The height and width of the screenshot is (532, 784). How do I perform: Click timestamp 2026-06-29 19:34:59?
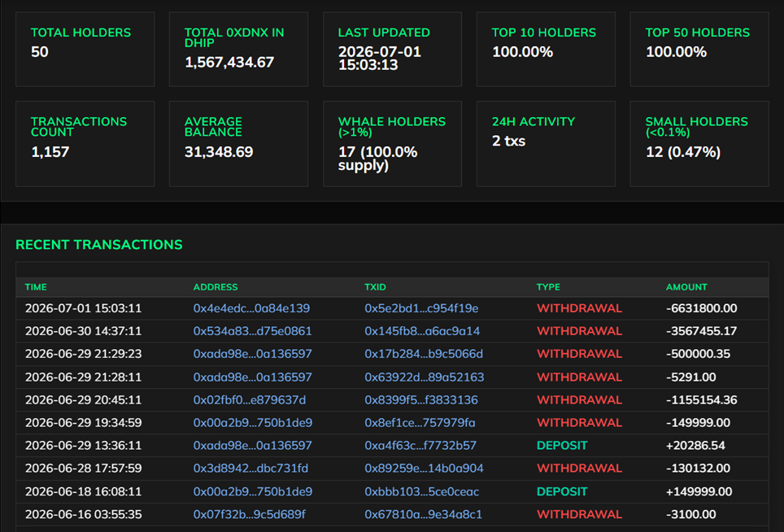84,422
